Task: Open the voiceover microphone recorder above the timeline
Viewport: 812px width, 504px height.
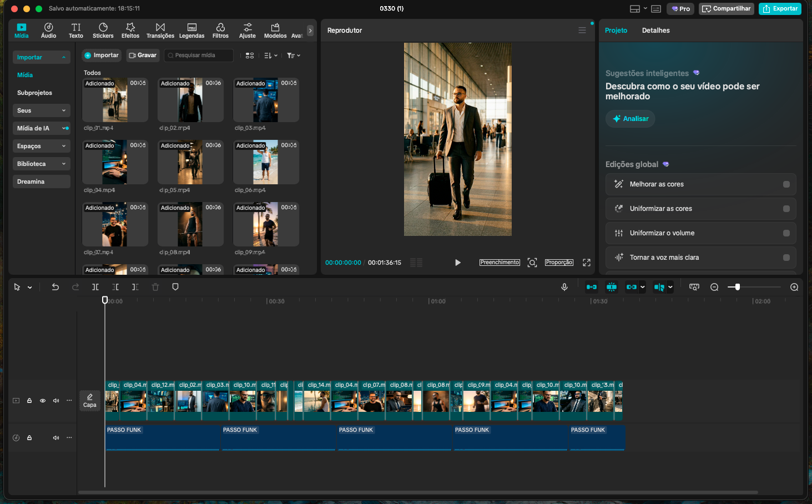Action: click(x=564, y=287)
